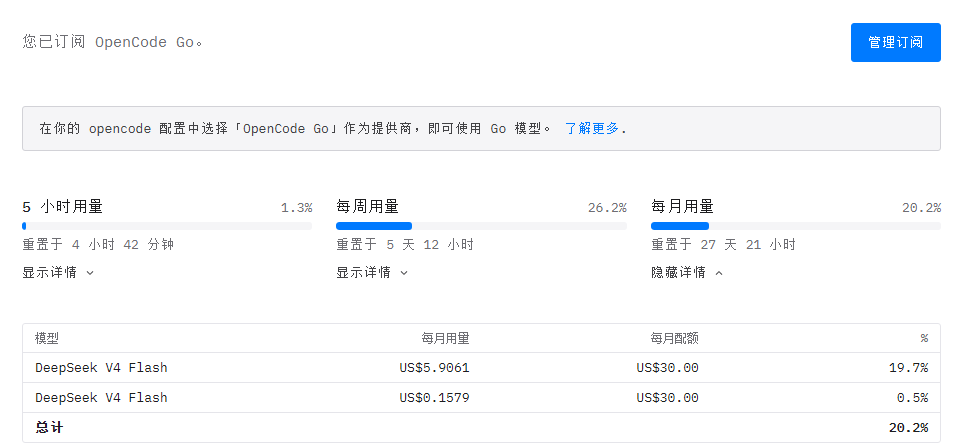Collapse 隐藏详情 under 每月用量
Image resolution: width=966 pixels, height=445 pixels.
click(x=687, y=272)
